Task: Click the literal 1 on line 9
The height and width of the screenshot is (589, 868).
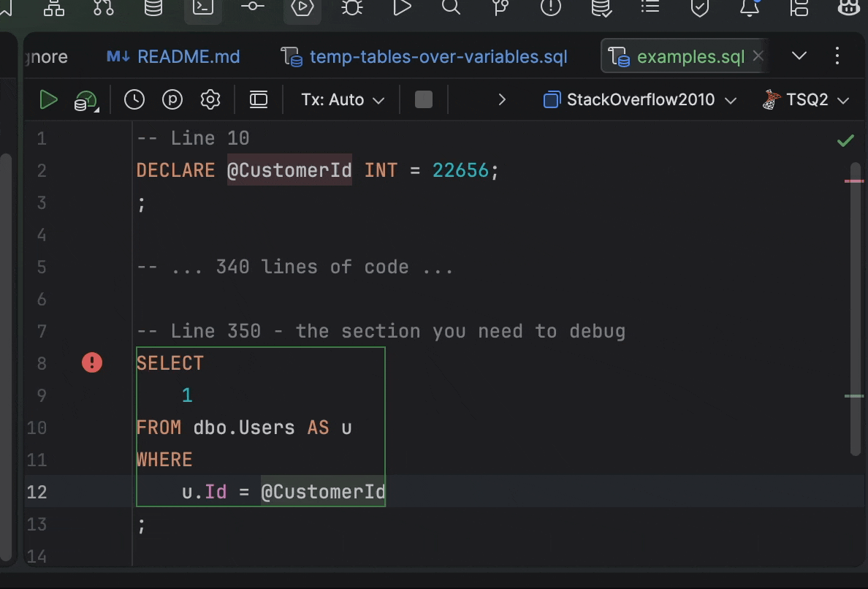Action: pyautogui.click(x=187, y=396)
